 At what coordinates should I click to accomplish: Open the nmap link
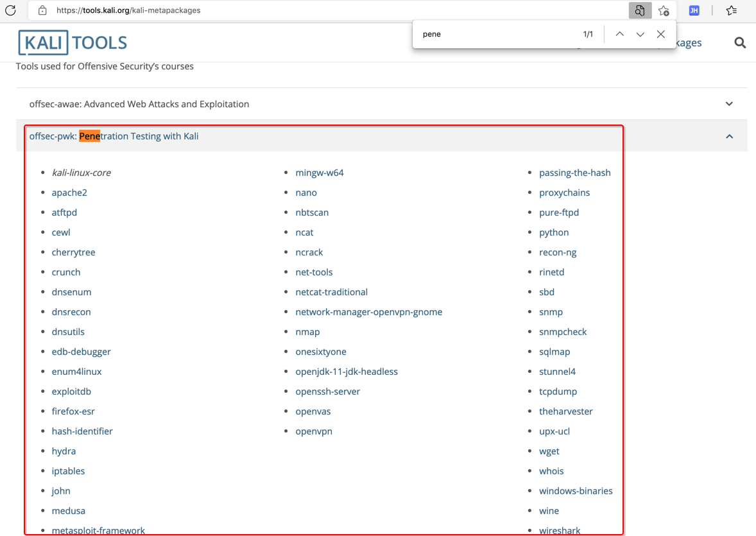click(307, 332)
